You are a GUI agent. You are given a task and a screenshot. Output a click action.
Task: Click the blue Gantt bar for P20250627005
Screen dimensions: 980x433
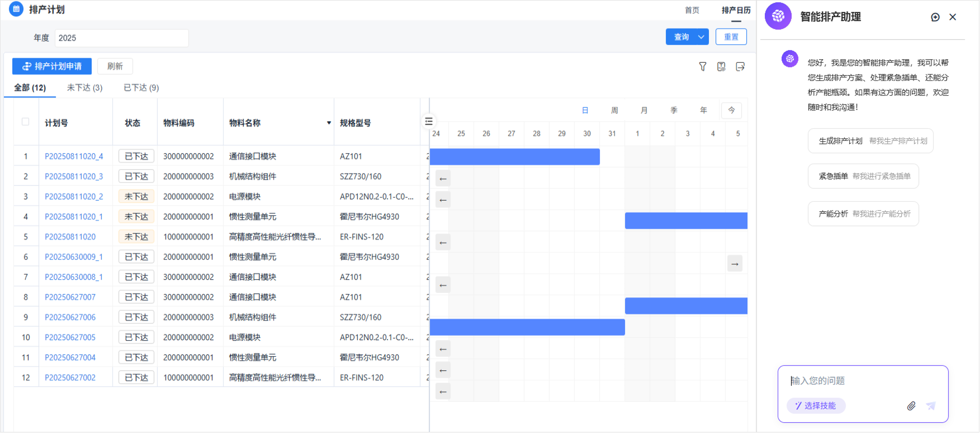[527, 327]
